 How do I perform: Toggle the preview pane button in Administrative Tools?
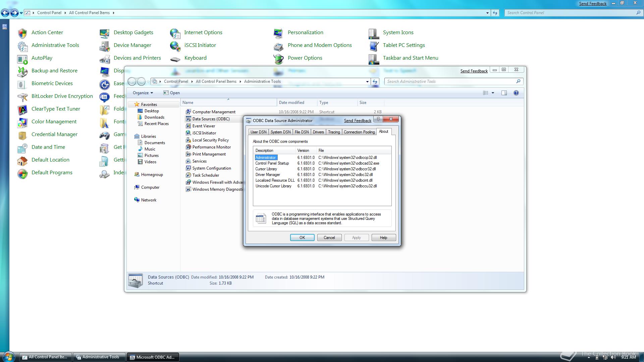[x=504, y=93]
